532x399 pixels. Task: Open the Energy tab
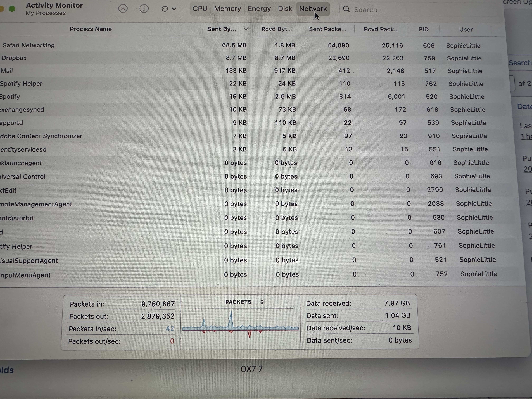259,9
